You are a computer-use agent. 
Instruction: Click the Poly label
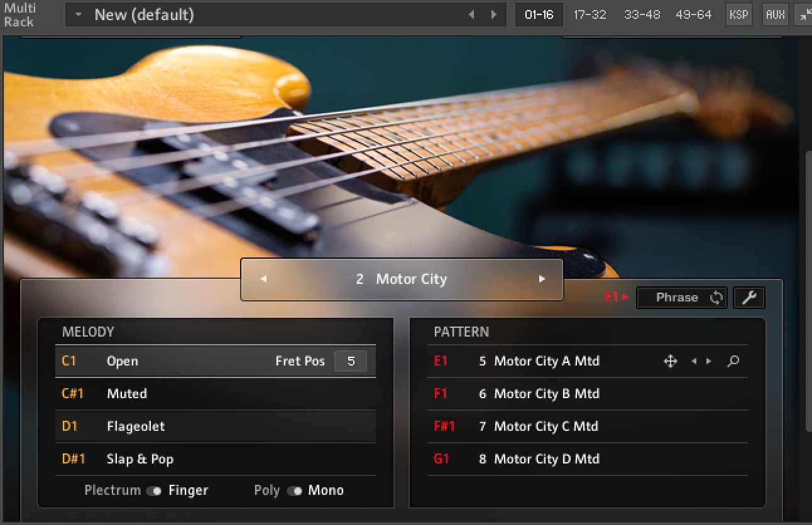pyautogui.click(x=266, y=490)
